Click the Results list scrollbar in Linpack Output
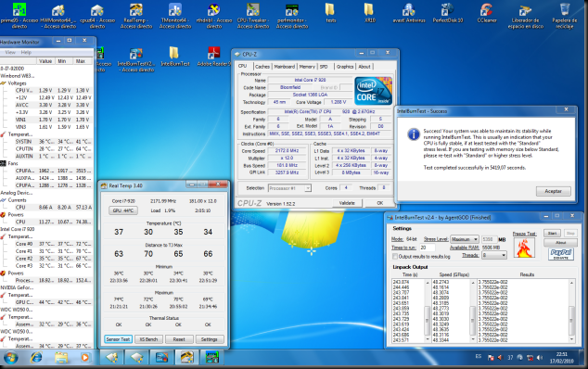Screen dimensions: 588x369 (x=571, y=311)
